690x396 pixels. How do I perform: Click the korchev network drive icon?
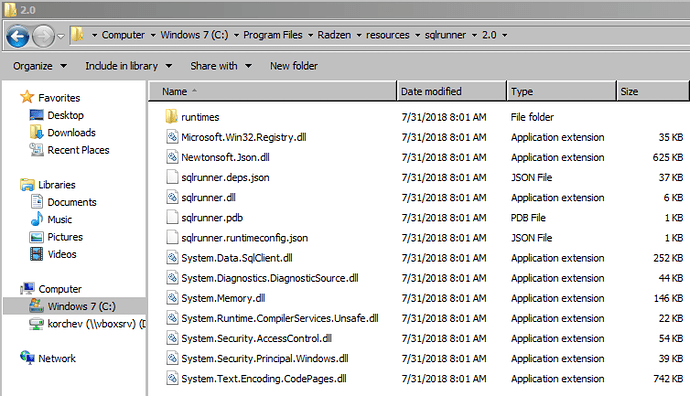[36, 324]
